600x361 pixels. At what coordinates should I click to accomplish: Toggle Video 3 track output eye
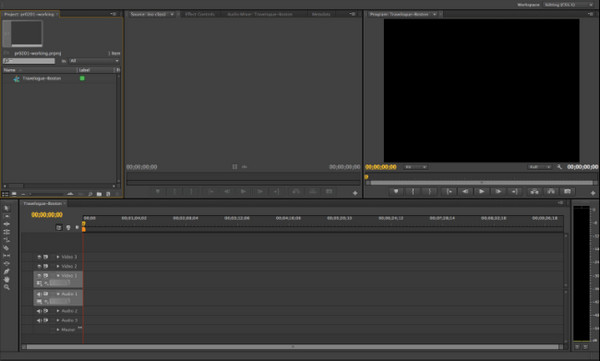39,257
